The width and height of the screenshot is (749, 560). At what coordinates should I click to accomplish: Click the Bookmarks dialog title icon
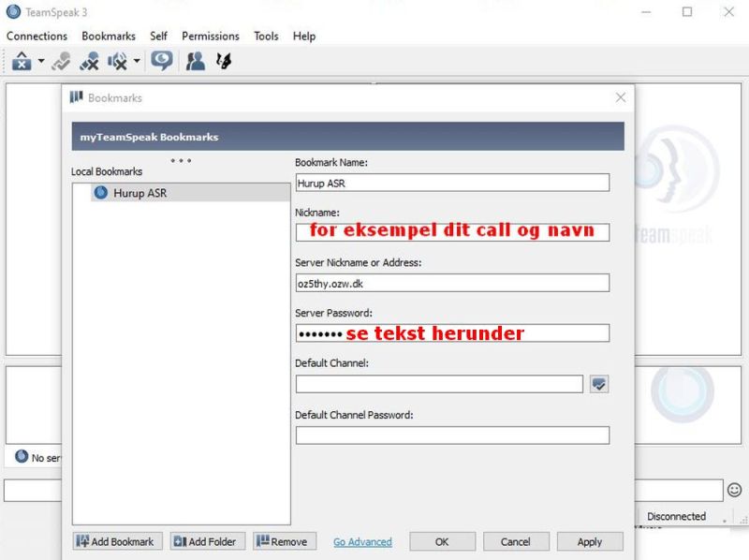tap(76, 97)
